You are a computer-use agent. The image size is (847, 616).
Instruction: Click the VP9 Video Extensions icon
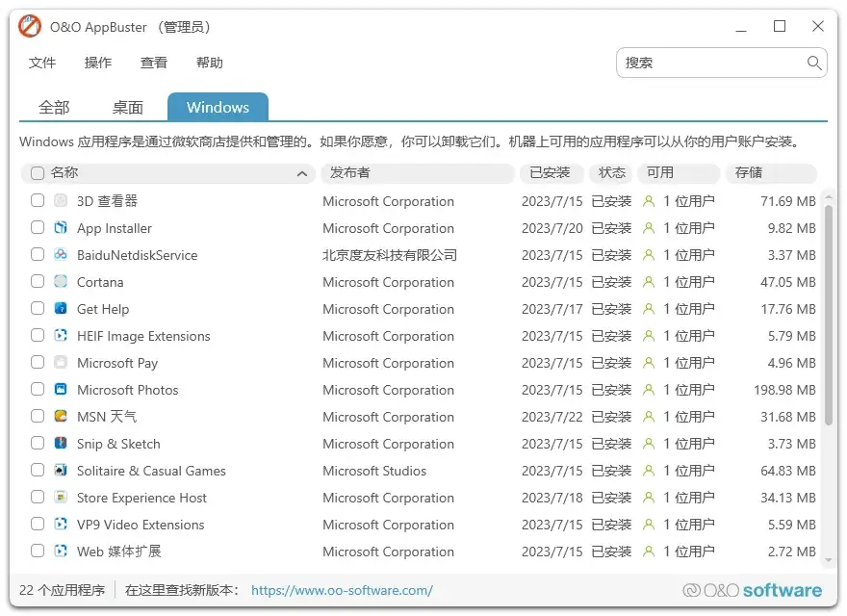coord(61,525)
